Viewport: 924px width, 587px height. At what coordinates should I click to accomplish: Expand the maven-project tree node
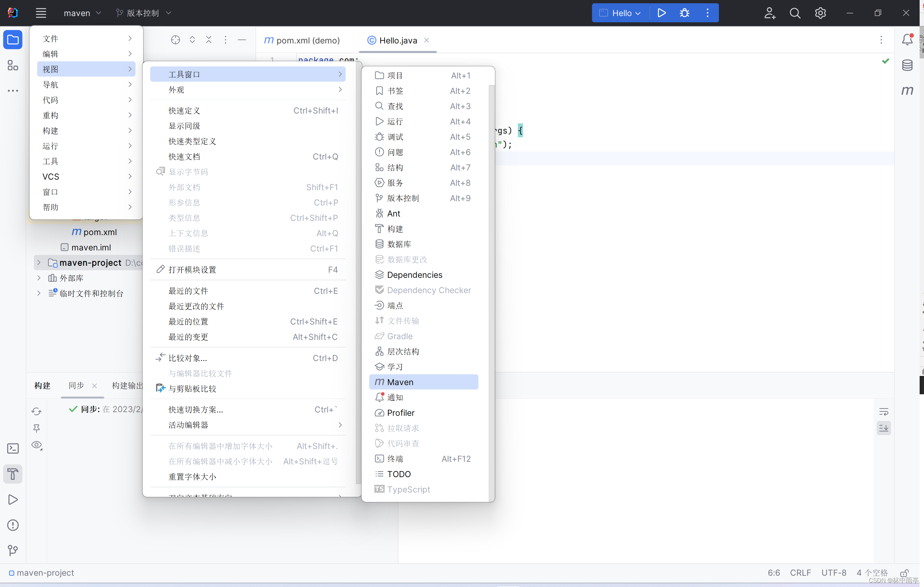pyautogui.click(x=39, y=262)
